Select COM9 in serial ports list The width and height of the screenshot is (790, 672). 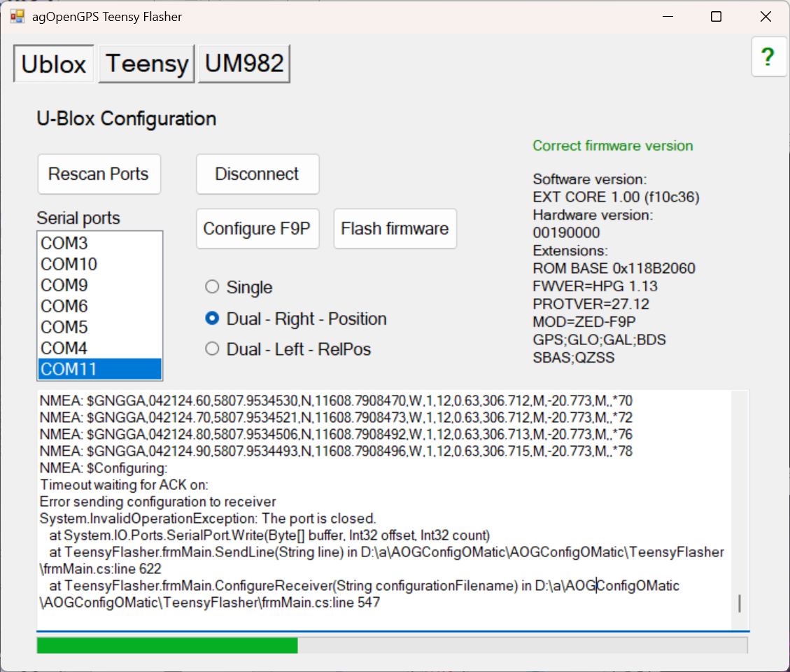(100, 286)
